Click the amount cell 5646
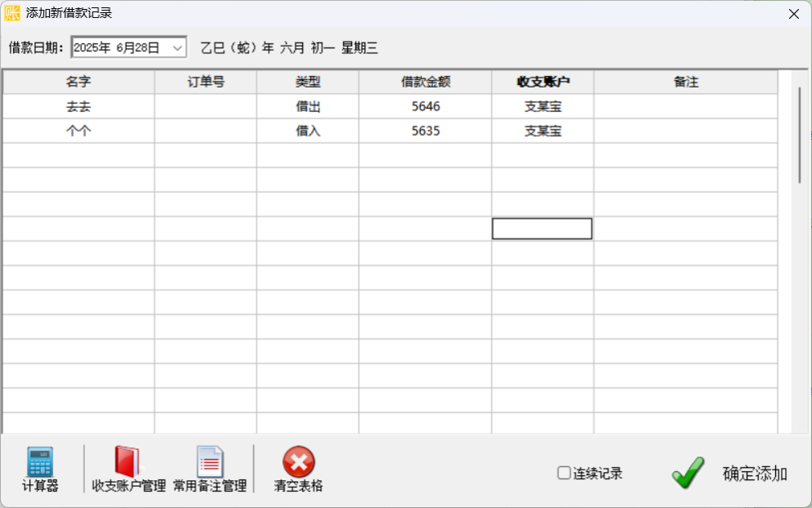This screenshot has width=812, height=508. (x=426, y=106)
